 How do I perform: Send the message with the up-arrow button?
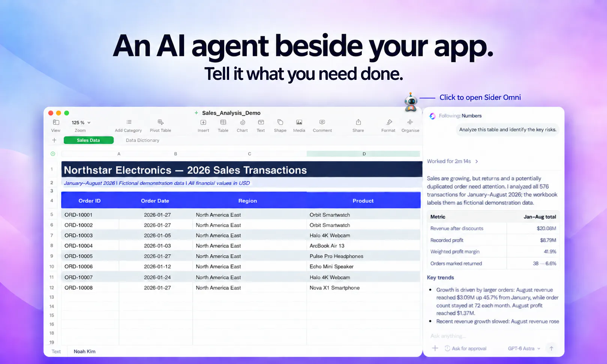(x=552, y=348)
